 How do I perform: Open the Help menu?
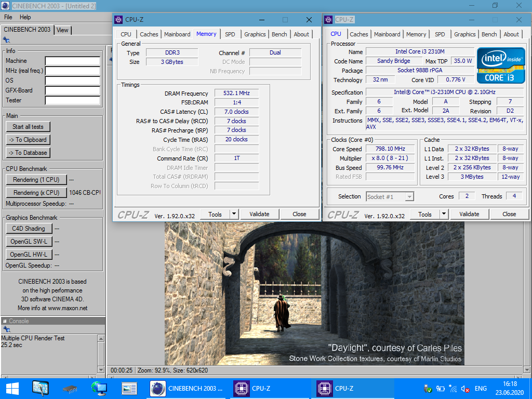pos(25,17)
